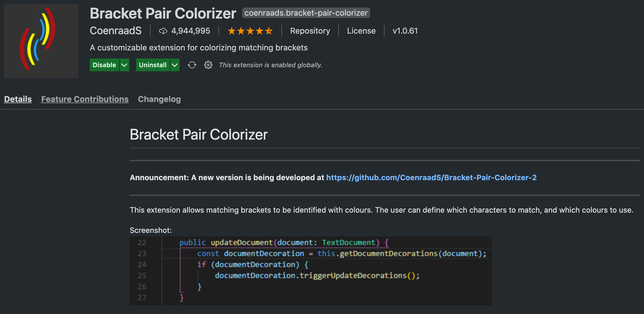This screenshot has width=644, height=314.
Task: Click the sync/reload arrows icon
Action: 192,65
